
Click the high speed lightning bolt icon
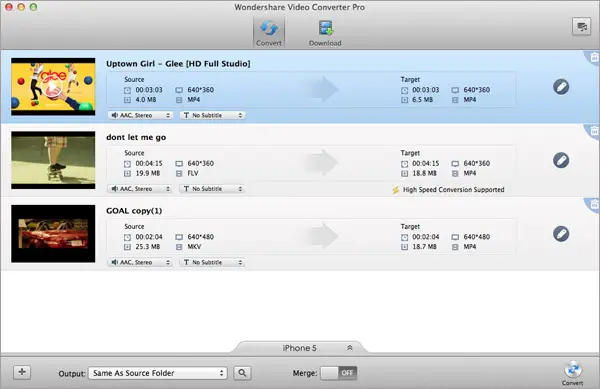396,190
